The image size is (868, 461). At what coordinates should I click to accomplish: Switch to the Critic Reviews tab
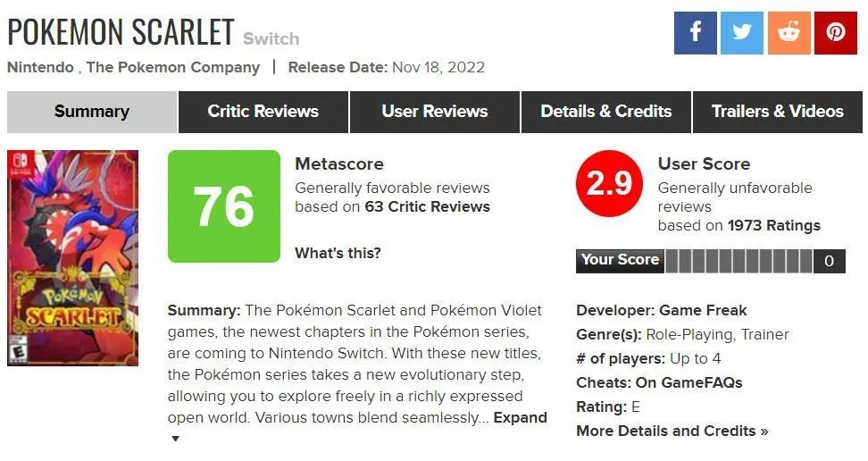pyautogui.click(x=263, y=112)
